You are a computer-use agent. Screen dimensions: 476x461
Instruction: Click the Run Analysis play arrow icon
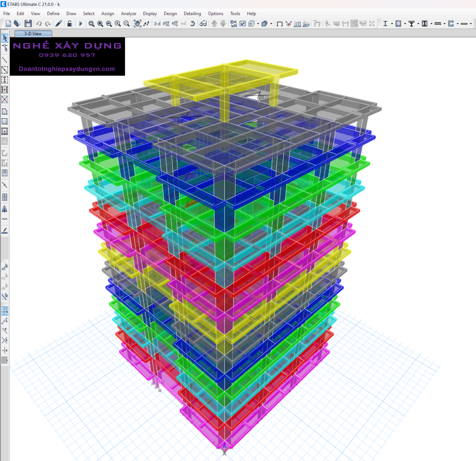click(x=81, y=24)
